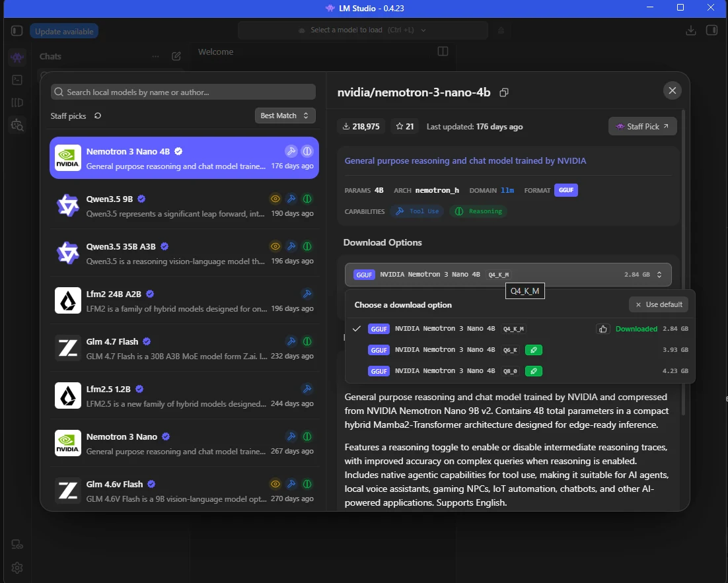Screen dimensions: 728x583
Task: Click the Welcome tab title
Action: click(216, 51)
